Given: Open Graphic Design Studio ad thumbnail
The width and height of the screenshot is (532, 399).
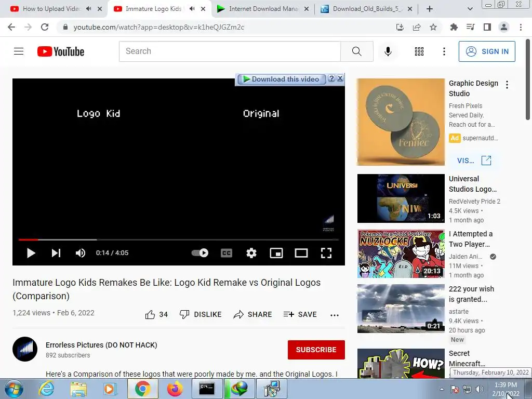Looking at the screenshot, I should 401,122.
